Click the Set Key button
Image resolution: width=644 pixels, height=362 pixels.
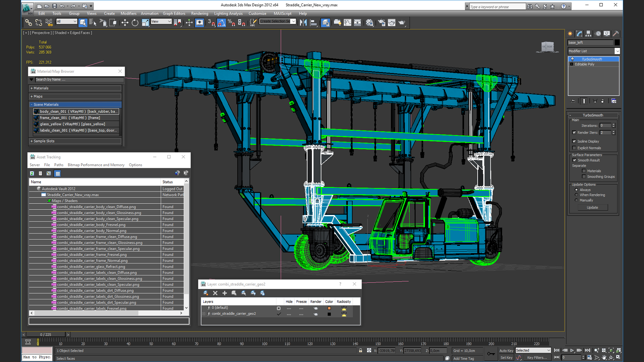point(506,358)
